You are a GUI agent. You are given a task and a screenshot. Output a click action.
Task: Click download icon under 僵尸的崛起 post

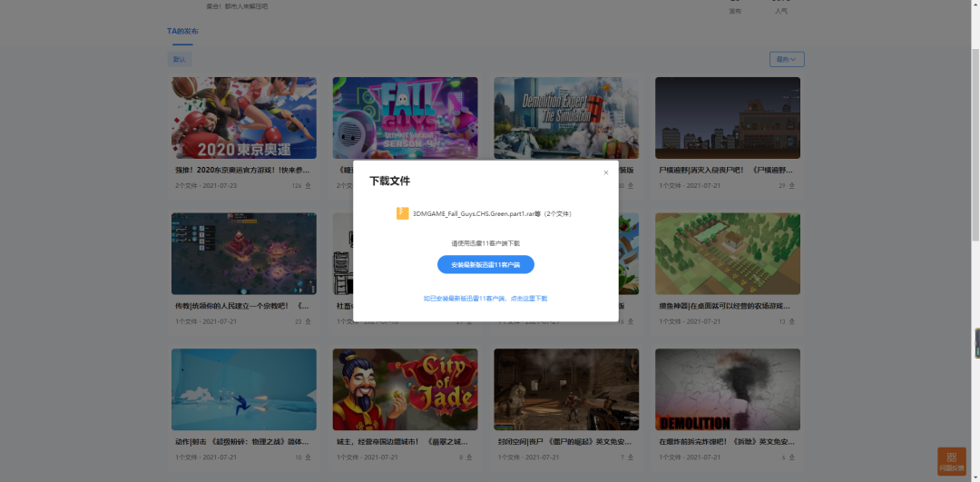[x=630, y=457]
